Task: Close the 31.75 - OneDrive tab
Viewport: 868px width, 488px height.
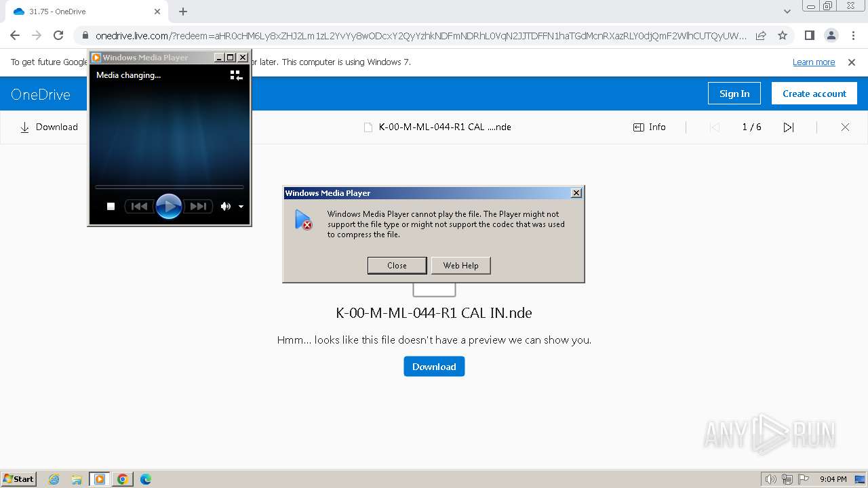Action: tap(157, 12)
